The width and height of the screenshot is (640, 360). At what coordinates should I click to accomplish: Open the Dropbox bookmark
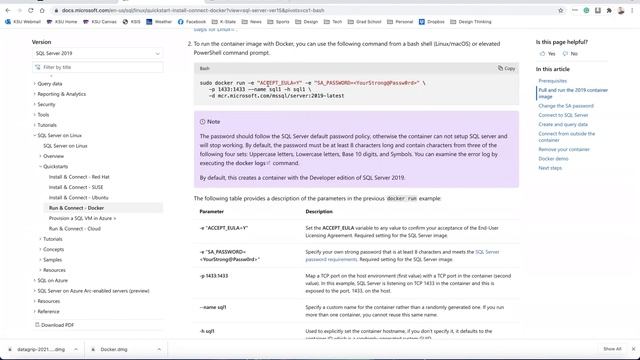pos(431,22)
